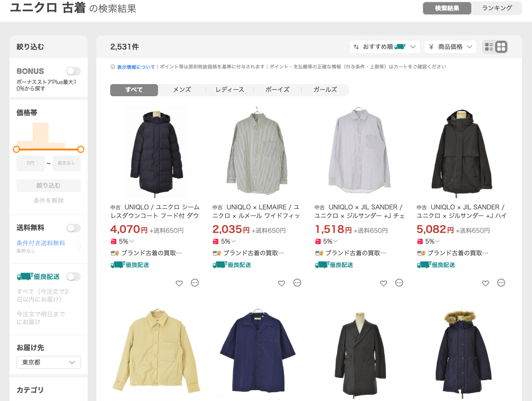The height and width of the screenshot is (401, 532).
Task: Click 優良配送 truck badge on 2,035円 item
Action: pyautogui.click(x=232, y=265)
